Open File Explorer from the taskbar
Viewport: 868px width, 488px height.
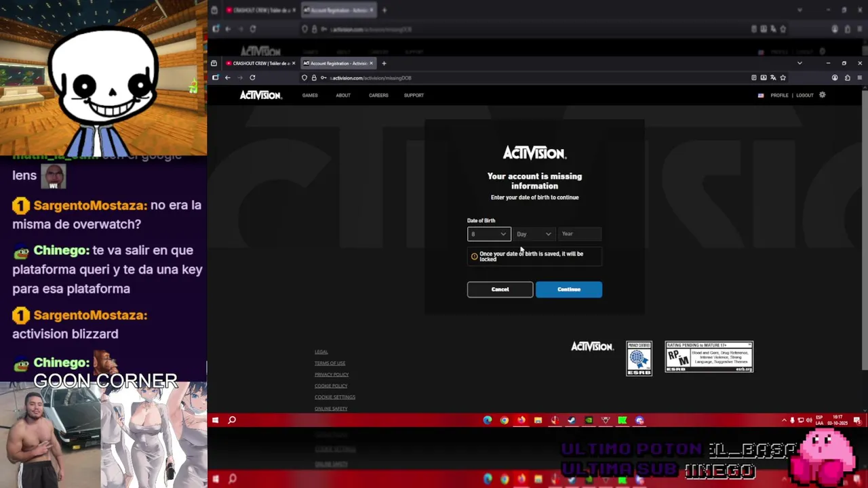pos(538,420)
